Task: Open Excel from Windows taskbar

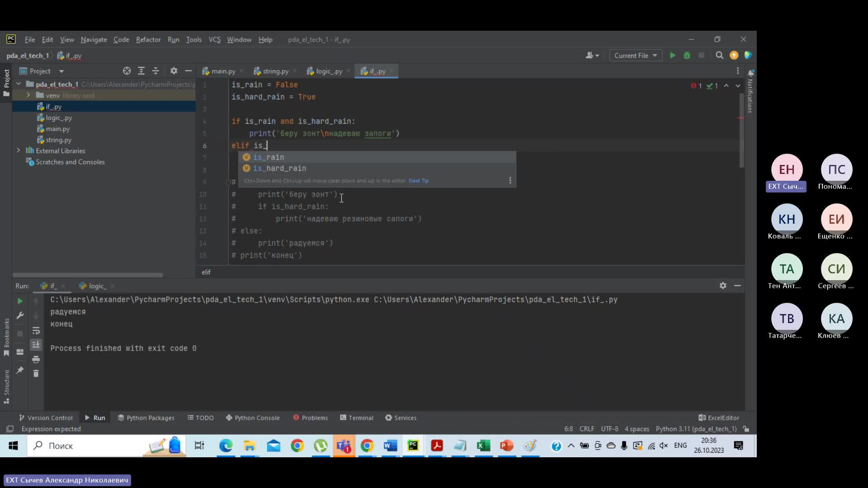Action: click(x=483, y=446)
